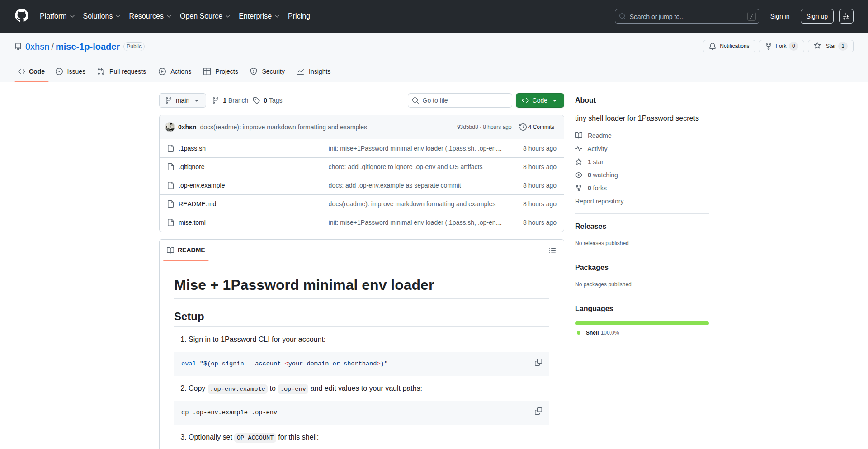The height and width of the screenshot is (449, 868).
Task: Click the Notifications button
Action: pyautogui.click(x=729, y=46)
